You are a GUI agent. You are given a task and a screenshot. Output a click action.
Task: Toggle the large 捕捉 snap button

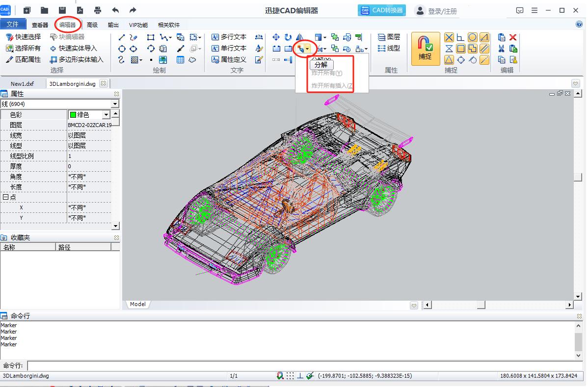click(425, 49)
